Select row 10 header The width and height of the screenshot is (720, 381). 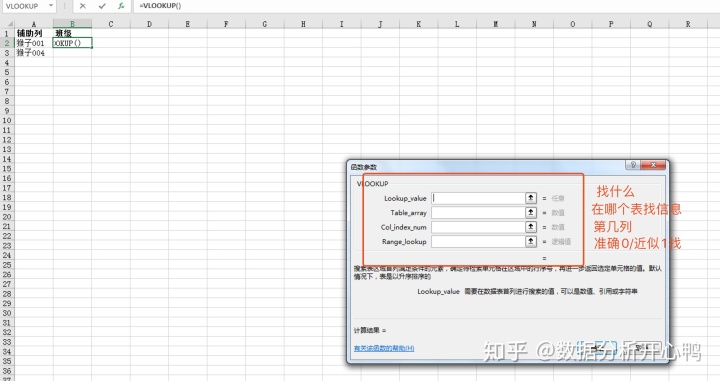[7, 120]
